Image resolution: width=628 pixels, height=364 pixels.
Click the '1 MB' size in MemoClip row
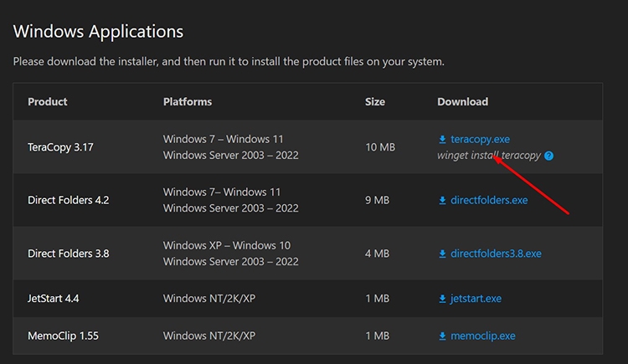pos(377,336)
